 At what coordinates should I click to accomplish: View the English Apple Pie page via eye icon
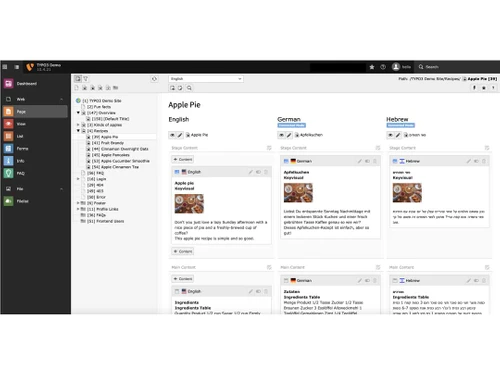172,135
